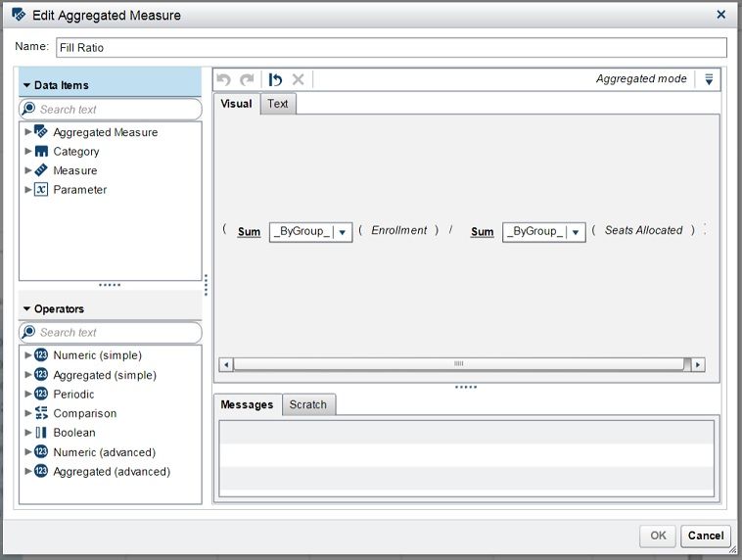Image resolution: width=742 pixels, height=560 pixels.
Task: Click the Aggregated Measure icon in Data Items
Action: coord(41,132)
